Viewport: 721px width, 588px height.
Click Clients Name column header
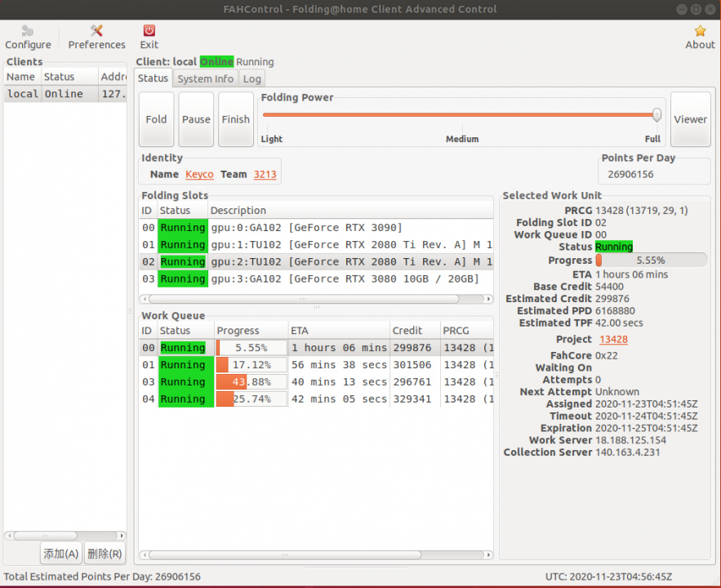point(23,77)
